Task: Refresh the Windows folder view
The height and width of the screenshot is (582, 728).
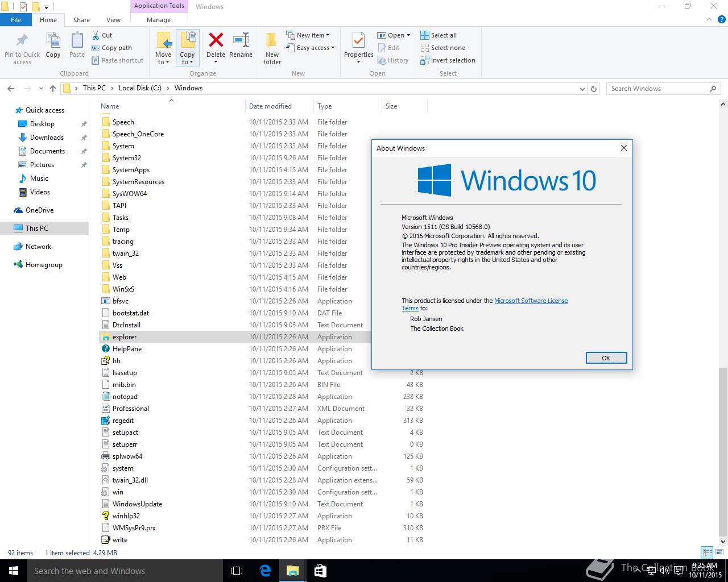Action: point(594,89)
